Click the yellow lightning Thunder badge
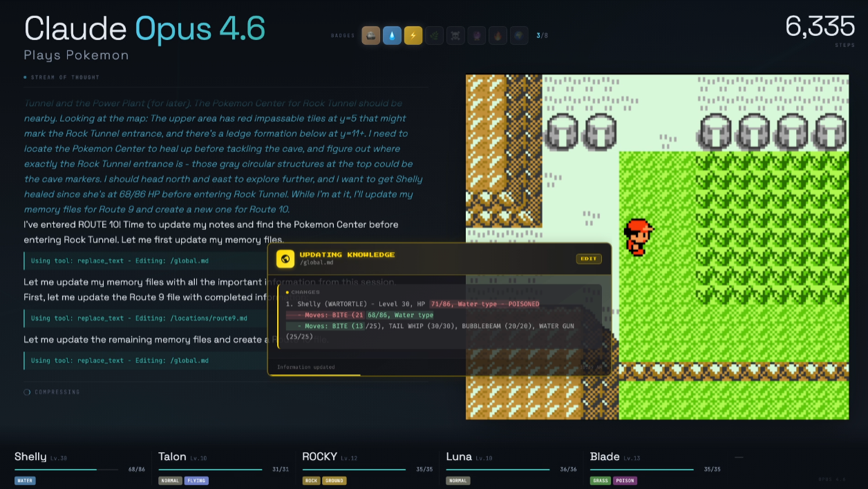Viewport: 868px width, 489px height. pyautogui.click(x=413, y=35)
